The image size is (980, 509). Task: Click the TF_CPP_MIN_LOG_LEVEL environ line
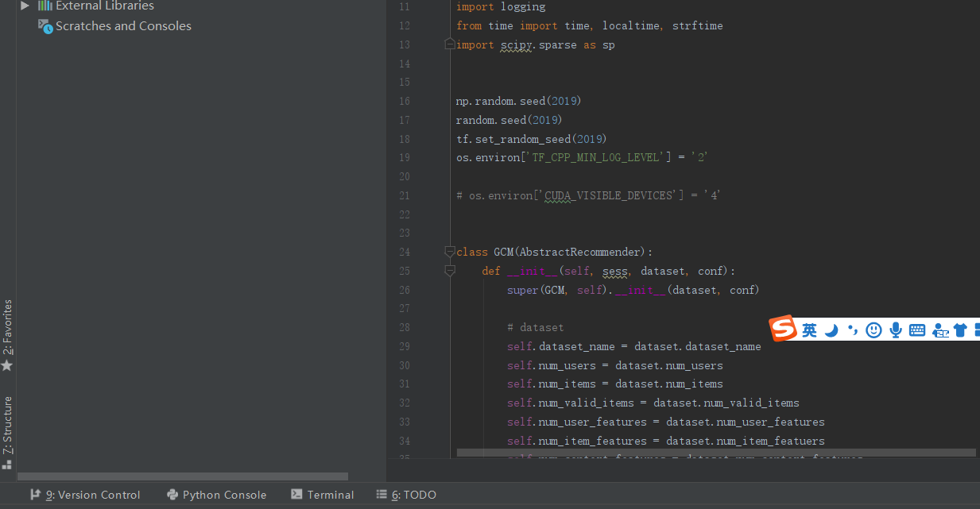click(x=582, y=157)
